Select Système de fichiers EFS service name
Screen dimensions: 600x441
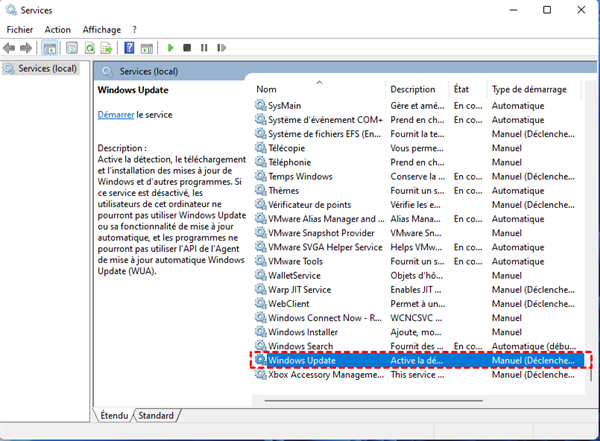coord(324,134)
